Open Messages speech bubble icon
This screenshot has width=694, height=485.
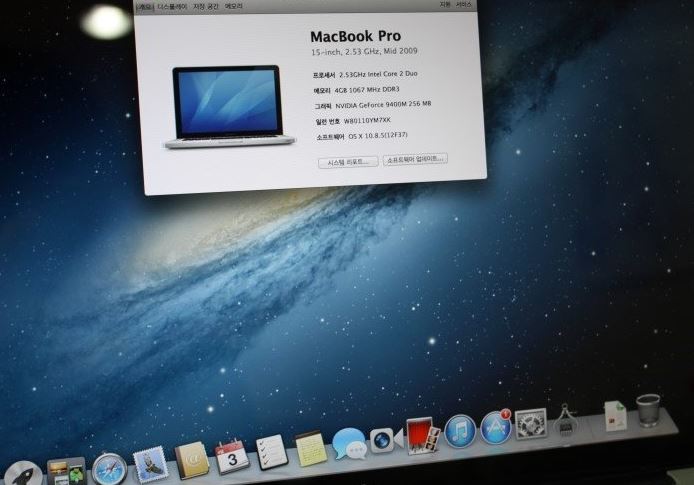348,443
